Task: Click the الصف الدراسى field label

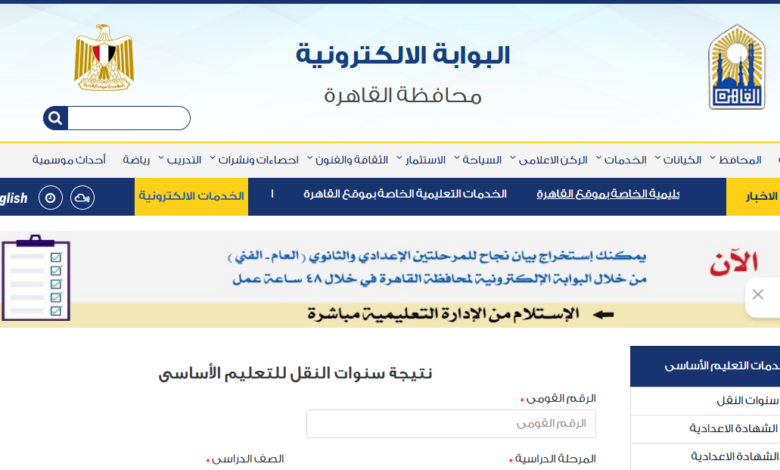Action: 247,459
